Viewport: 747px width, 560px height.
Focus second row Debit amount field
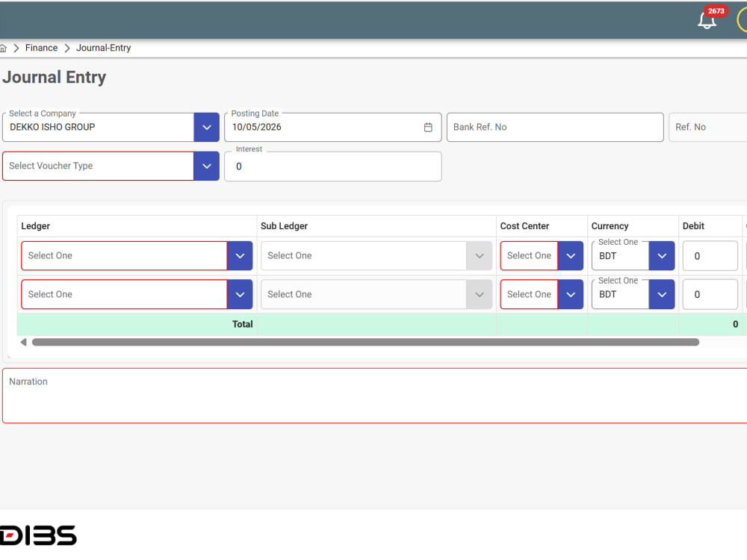pos(710,294)
